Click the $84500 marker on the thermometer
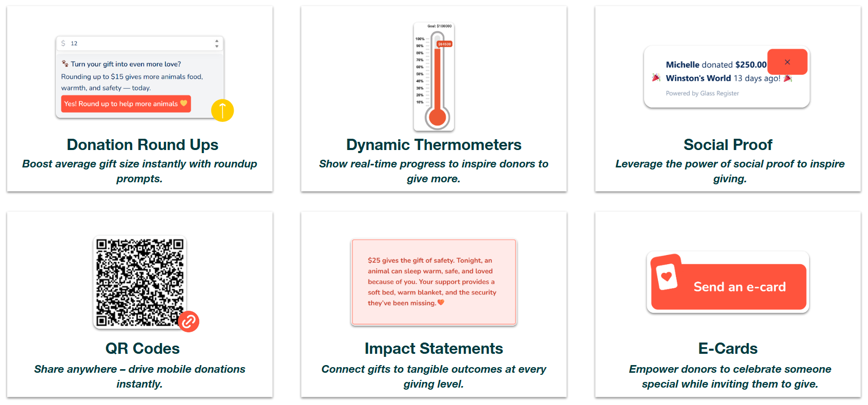This screenshot has height=405, width=868. tap(444, 44)
